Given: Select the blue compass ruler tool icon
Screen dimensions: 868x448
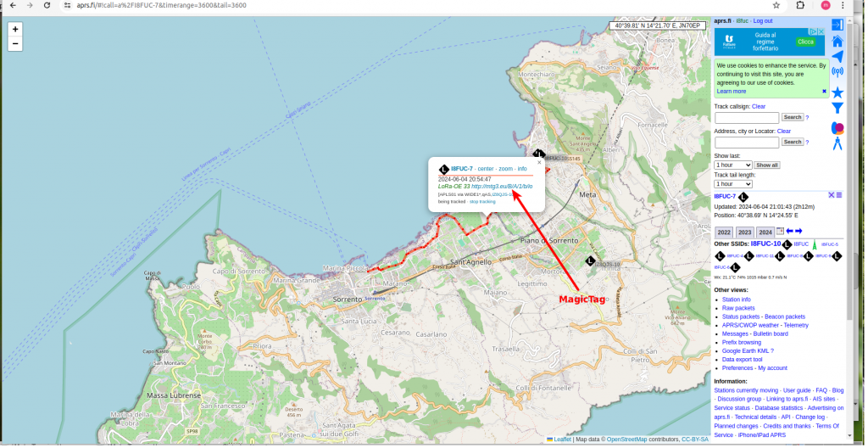Looking at the screenshot, I should (x=837, y=144).
